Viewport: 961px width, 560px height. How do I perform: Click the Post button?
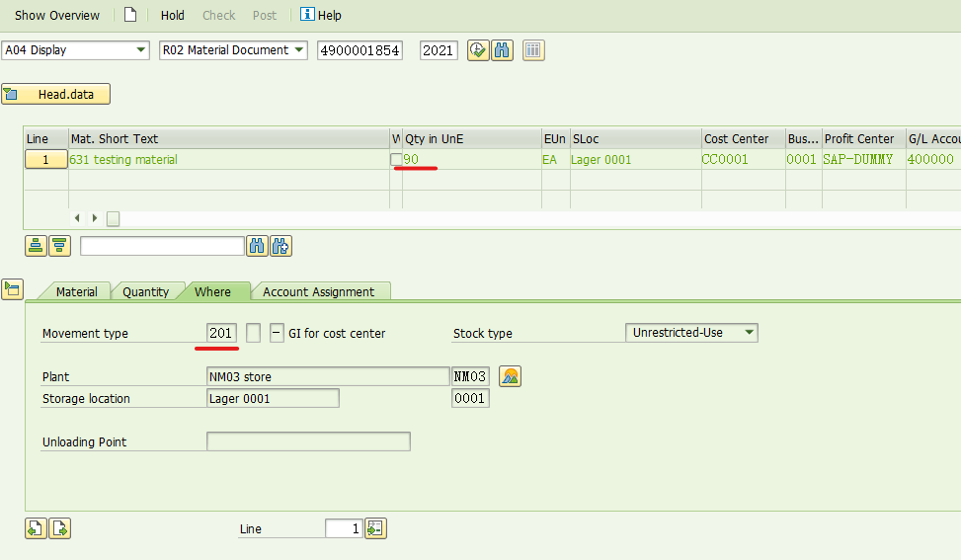pyautogui.click(x=265, y=16)
